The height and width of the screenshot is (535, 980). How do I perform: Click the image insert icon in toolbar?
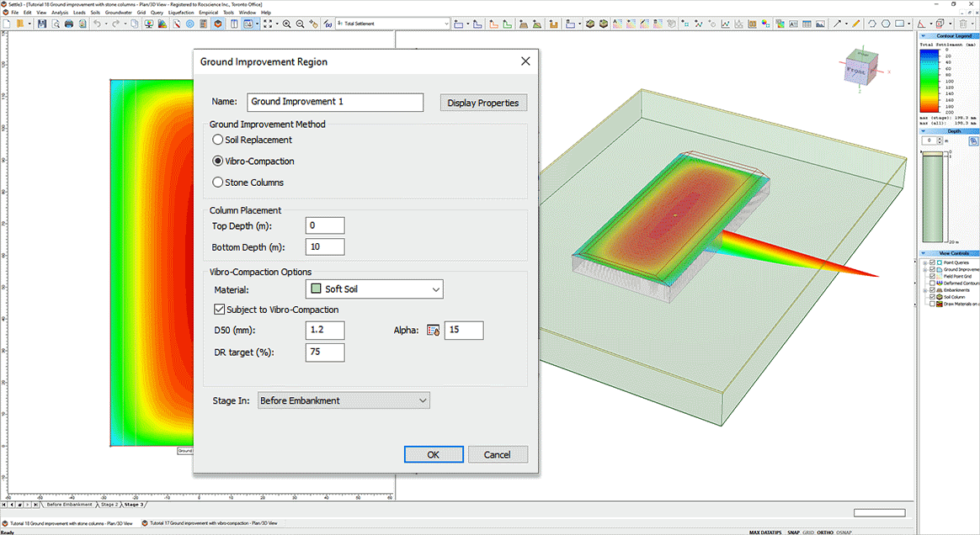point(820,24)
